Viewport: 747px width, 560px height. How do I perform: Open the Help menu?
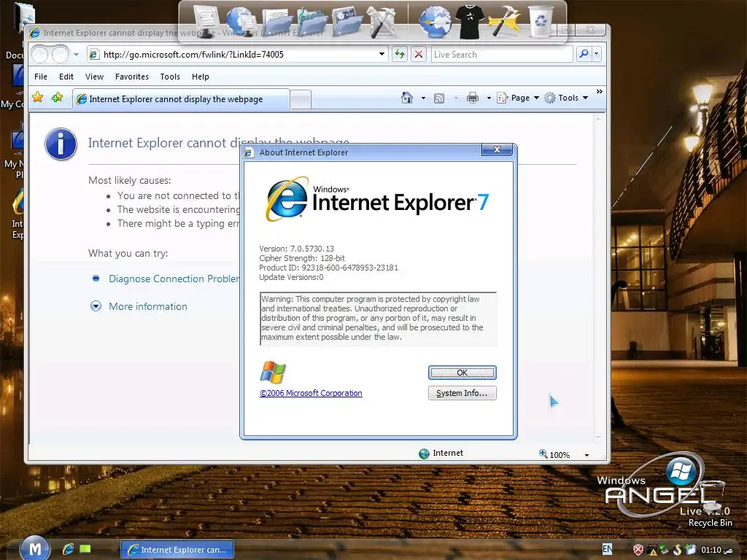201,77
